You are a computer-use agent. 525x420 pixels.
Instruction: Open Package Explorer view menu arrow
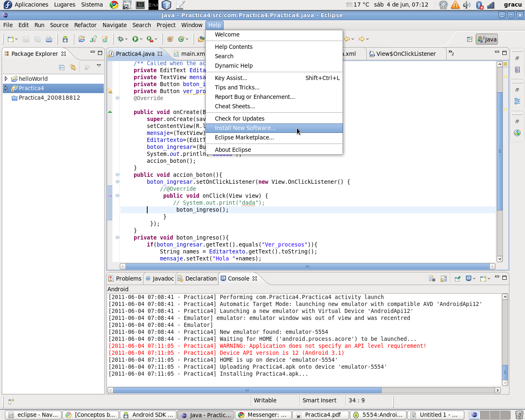click(99, 66)
